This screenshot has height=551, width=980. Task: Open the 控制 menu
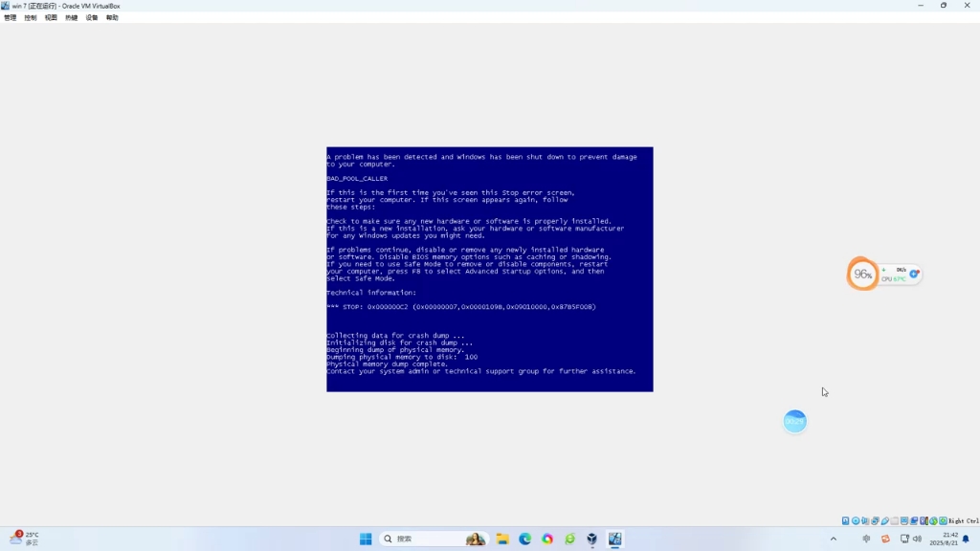click(31, 17)
